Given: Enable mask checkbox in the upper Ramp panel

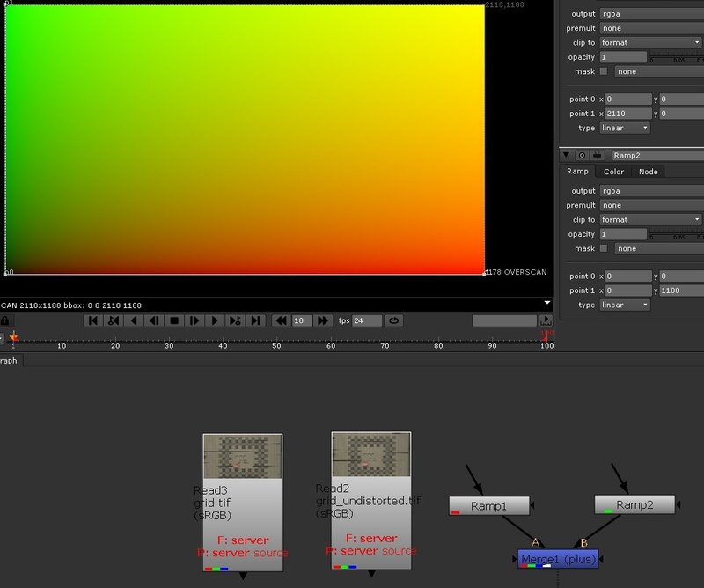Looking at the screenshot, I should click(604, 71).
